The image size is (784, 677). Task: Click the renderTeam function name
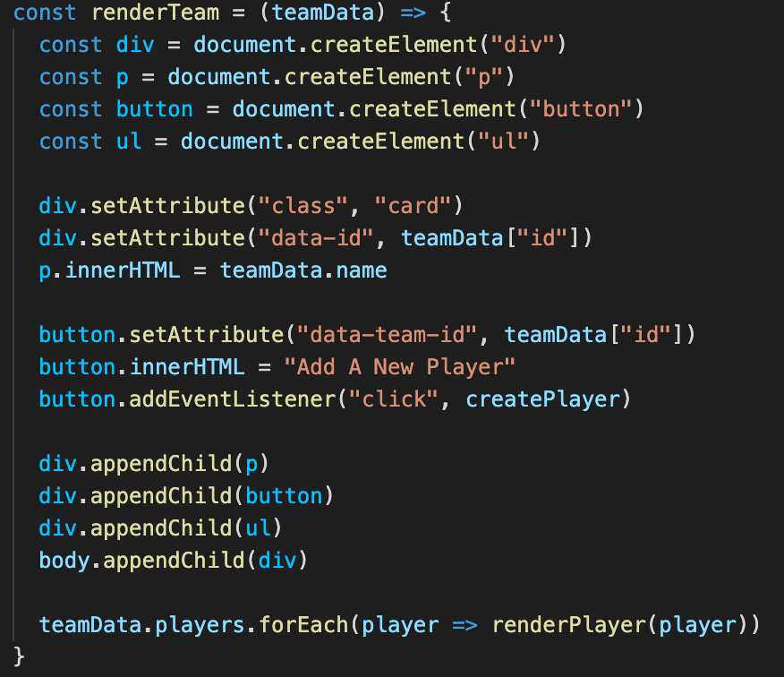tap(154, 13)
